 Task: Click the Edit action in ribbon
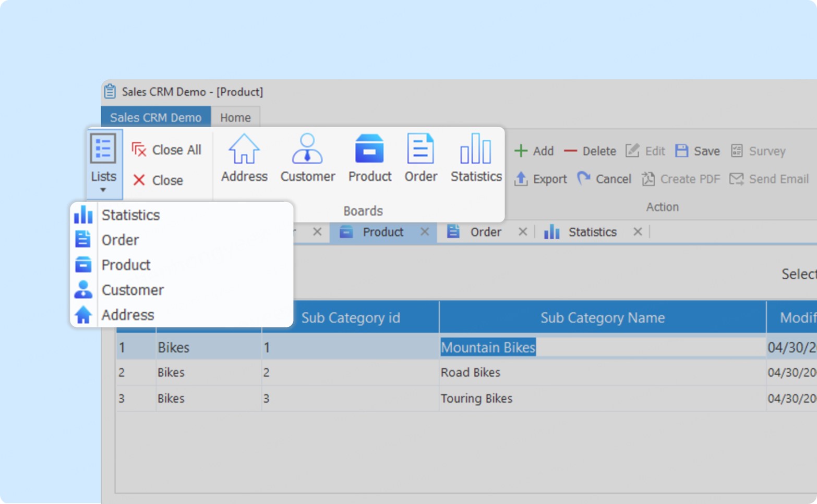pos(645,151)
